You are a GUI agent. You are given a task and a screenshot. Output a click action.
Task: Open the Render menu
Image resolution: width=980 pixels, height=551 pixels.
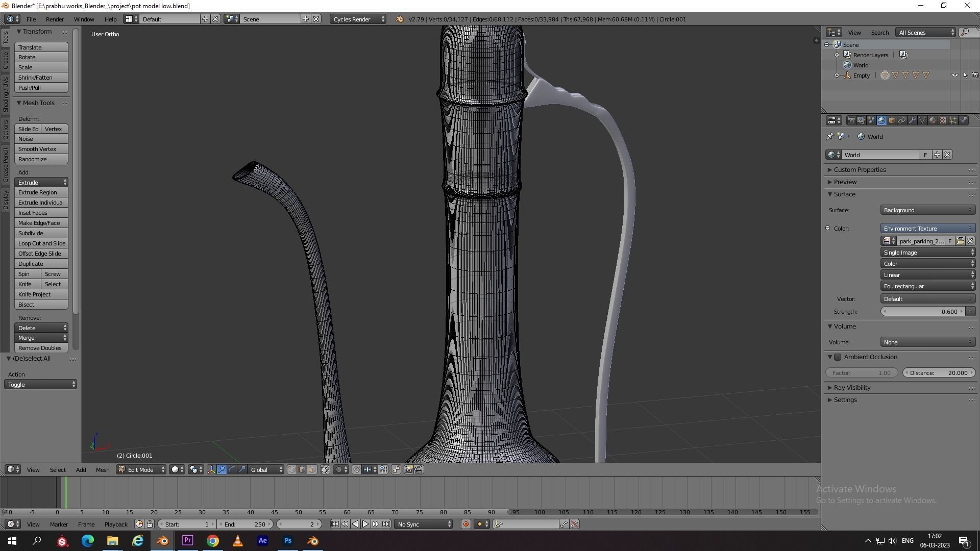(x=55, y=19)
